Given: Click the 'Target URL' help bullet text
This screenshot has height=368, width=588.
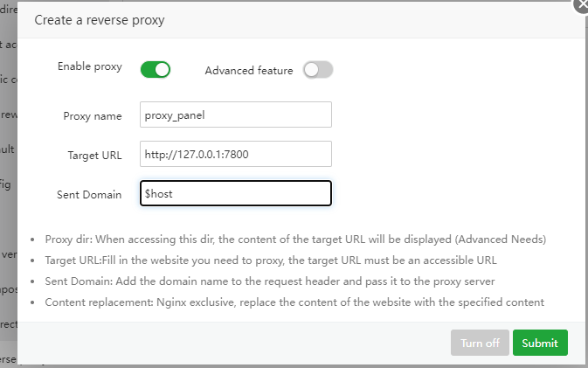Looking at the screenshot, I should tap(270, 260).
